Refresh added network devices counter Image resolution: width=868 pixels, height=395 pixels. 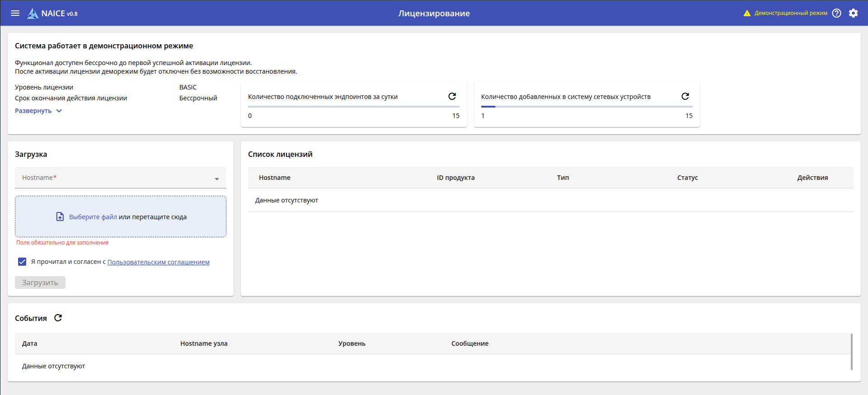tap(685, 96)
